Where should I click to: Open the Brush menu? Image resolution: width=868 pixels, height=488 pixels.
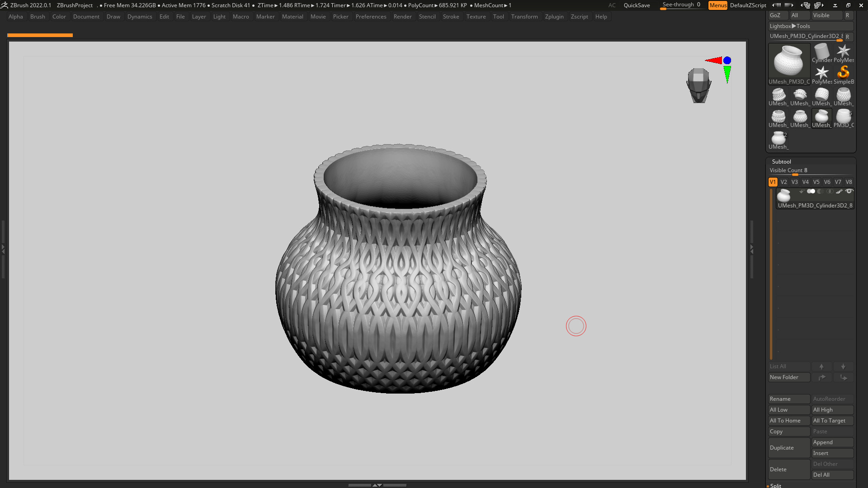click(x=38, y=17)
